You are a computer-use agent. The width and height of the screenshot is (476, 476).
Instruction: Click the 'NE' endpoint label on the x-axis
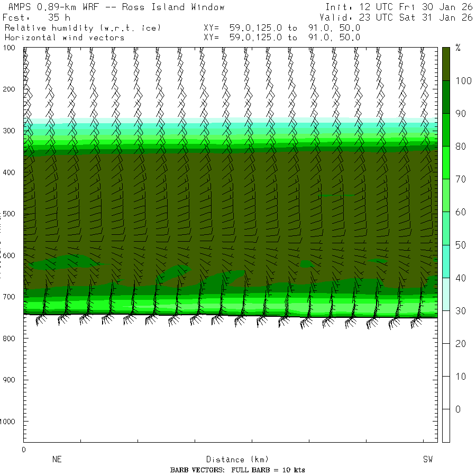tap(57, 460)
